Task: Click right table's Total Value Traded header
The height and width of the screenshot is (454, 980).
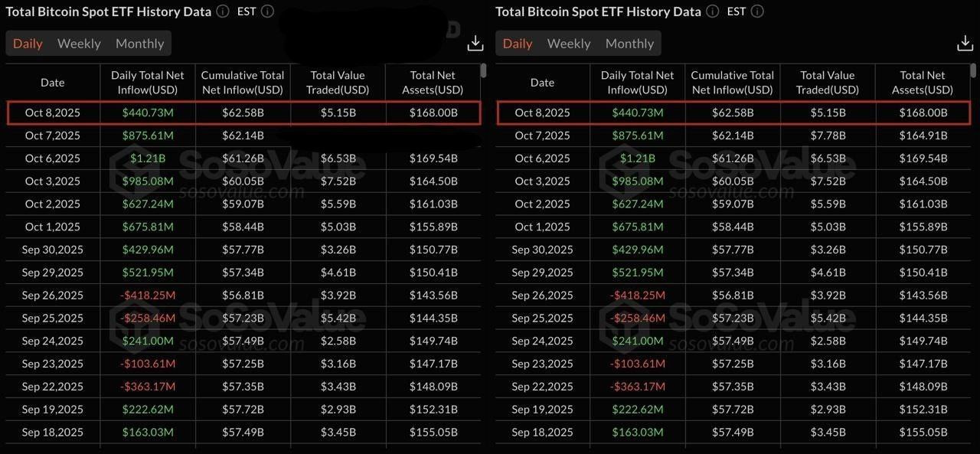Action: point(828,83)
